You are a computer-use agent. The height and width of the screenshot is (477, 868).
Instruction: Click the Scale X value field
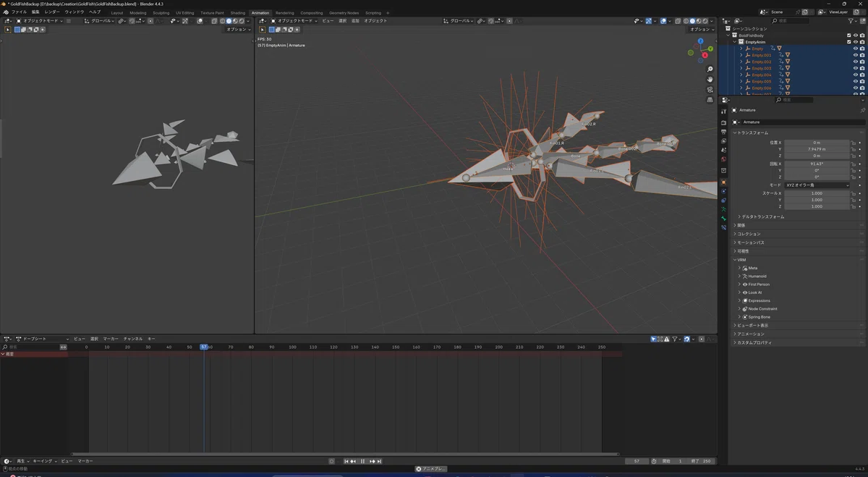[x=817, y=193]
